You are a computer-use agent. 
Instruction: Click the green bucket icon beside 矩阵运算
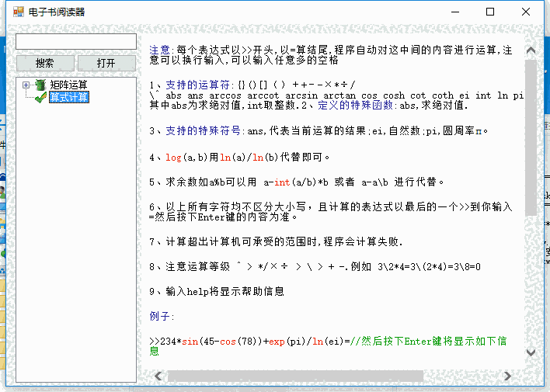40,85
